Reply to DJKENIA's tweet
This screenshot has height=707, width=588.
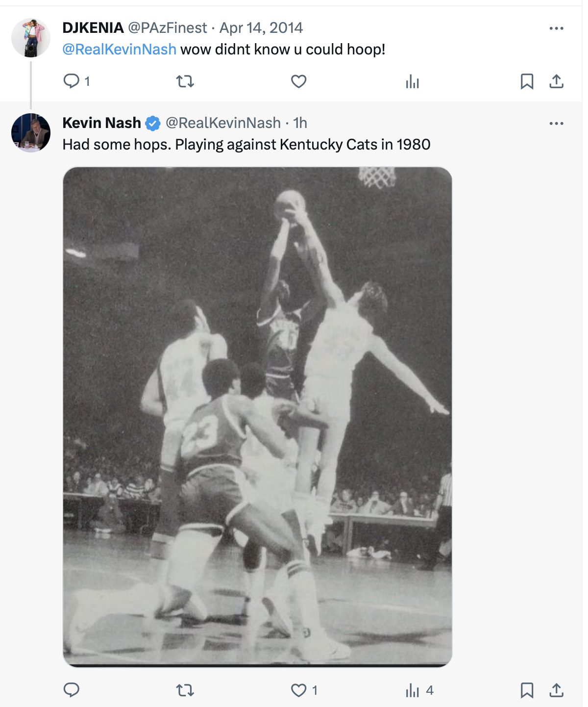(x=72, y=81)
